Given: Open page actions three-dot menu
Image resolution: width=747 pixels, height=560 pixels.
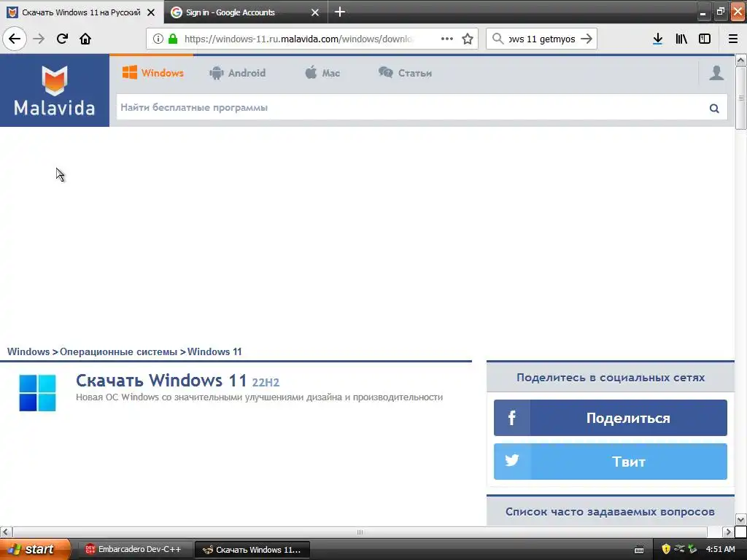Looking at the screenshot, I should point(447,39).
